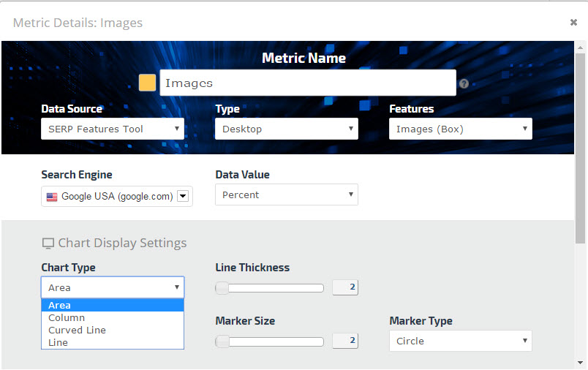Viewport: 588px width, 370px height.
Task: Click the dialog's vertical scrollbar
Action: 581,146
